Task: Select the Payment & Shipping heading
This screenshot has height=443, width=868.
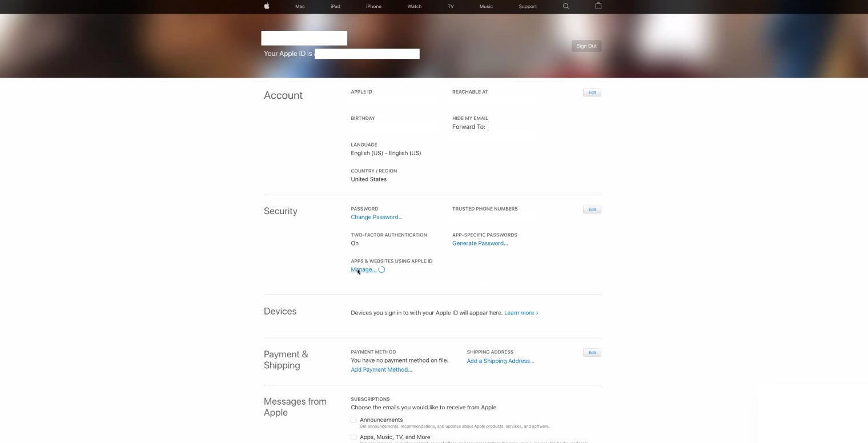Action: coord(286,360)
